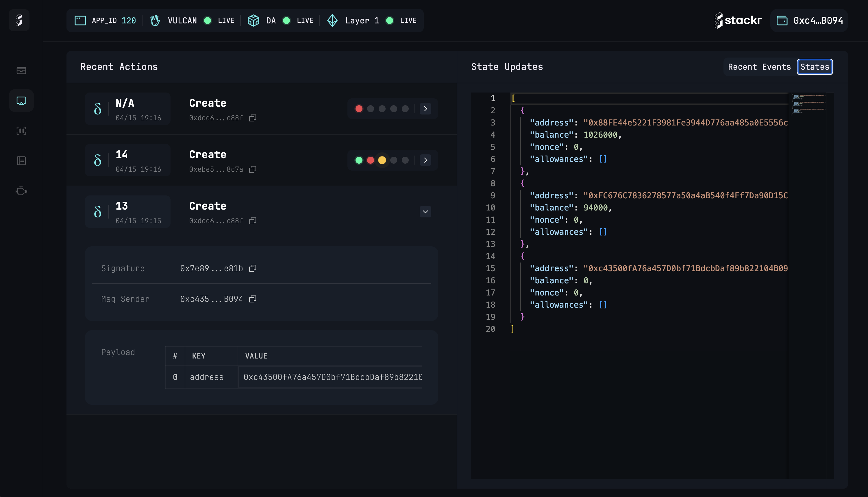The image size is (868, 497).
Task: Click the document list sidebar icon
Action: [x=21, y=160]
